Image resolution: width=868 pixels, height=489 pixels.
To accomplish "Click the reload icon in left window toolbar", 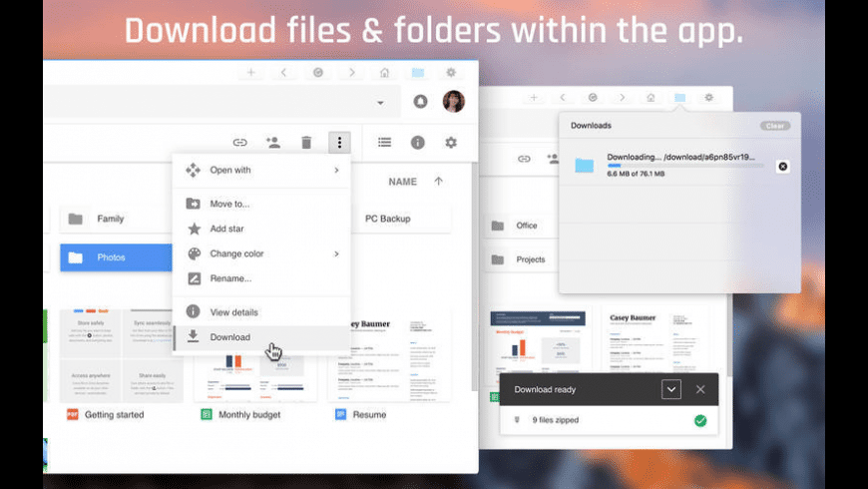I will pos(317,73).
